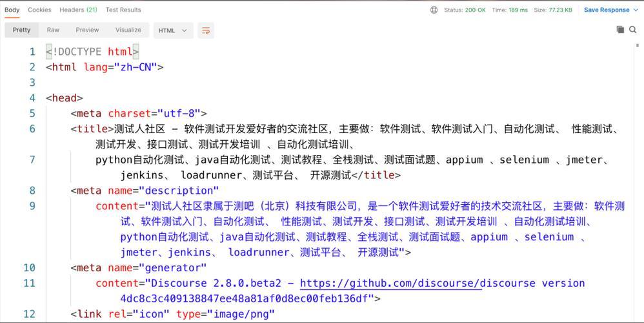Switch to the Body tab
This screenshot has width=644, height=323.
click(12, 10)
